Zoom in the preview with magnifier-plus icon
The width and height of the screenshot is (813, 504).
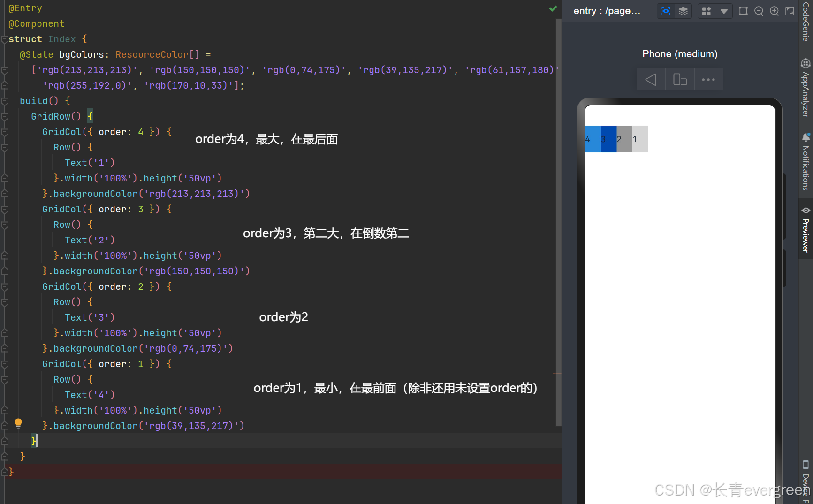[x=775, y=11]
